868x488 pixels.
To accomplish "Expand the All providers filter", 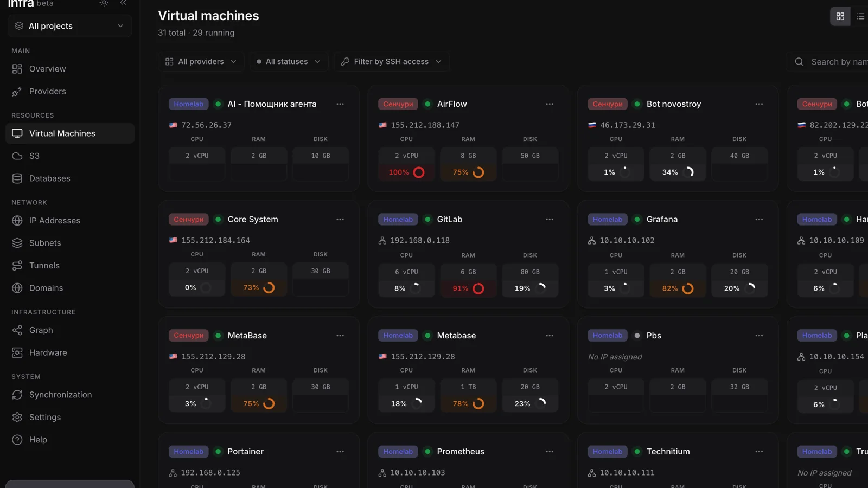I will tap(201, 62).
